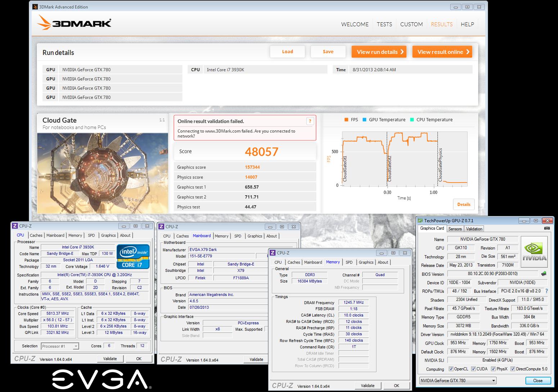
Task: Open Mainboard tab in CPU-Z CPU window
Action: [x=55, y=235]
